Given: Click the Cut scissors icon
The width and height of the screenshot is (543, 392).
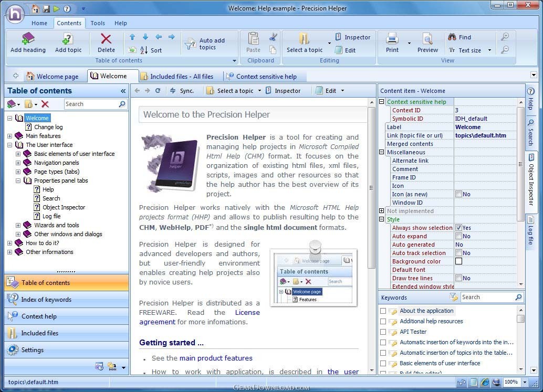Looking at the screenshot, I should coord(273,37).
